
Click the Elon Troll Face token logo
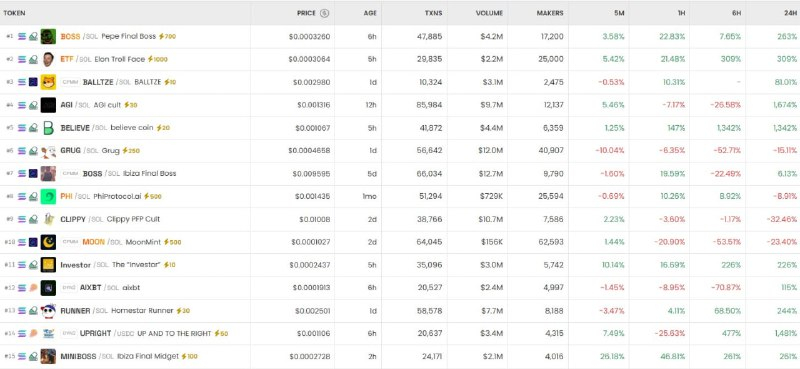(48, 59)
